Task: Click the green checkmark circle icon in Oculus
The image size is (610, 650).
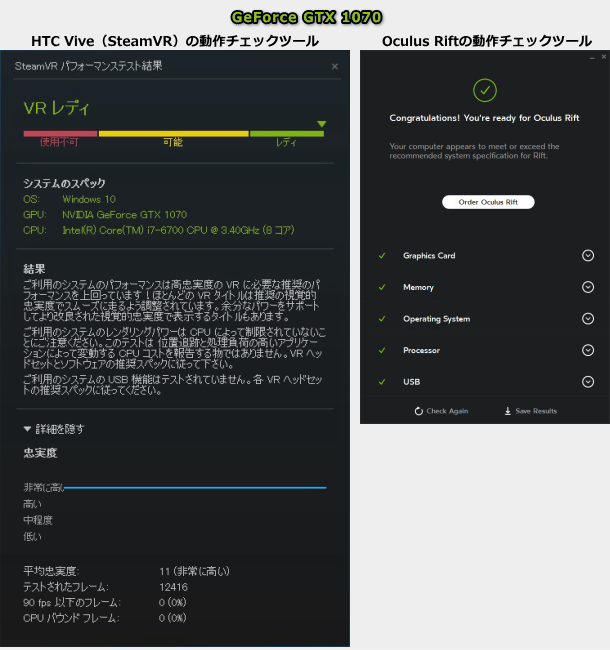Action: pos(484,90)
